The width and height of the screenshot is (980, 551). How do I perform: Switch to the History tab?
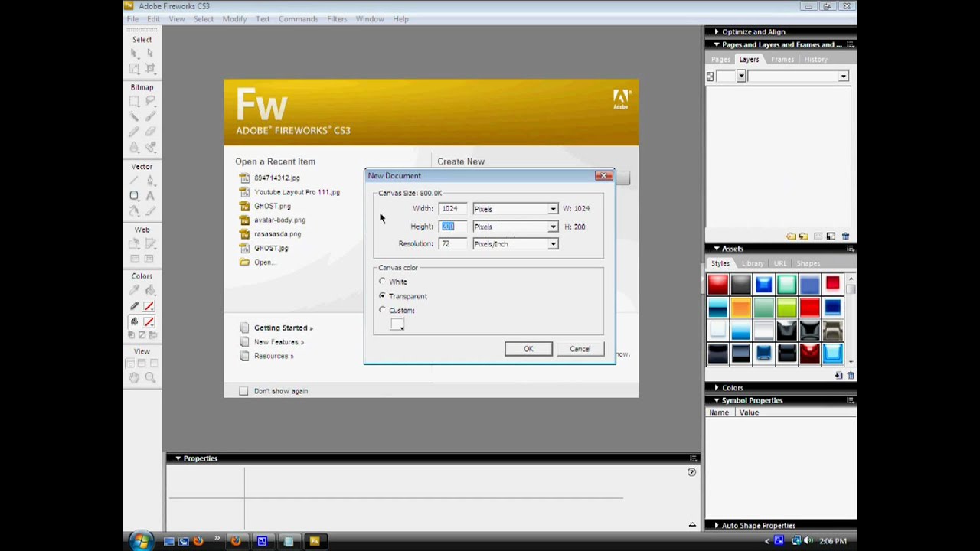click(815, 60)
